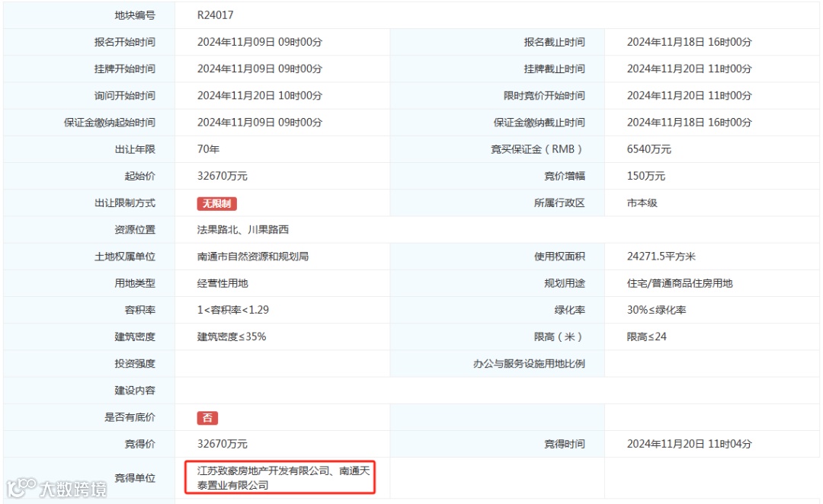Click the 70年 lease term value
Image resolution: width=823 pixels, height=504 pixels.
click(x=208, y=149)
